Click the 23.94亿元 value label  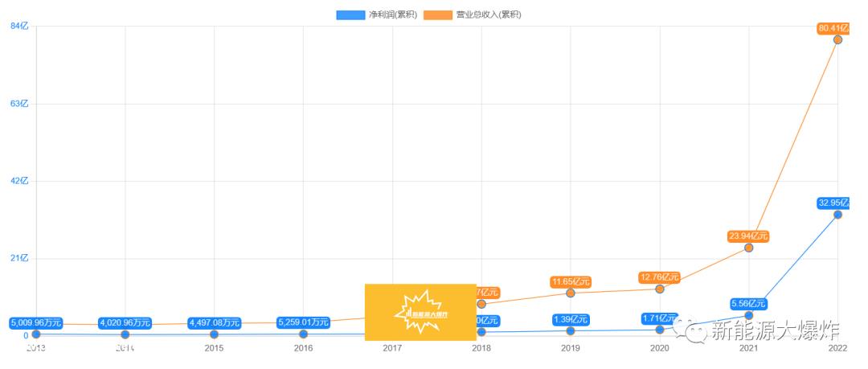pos(748,236)
